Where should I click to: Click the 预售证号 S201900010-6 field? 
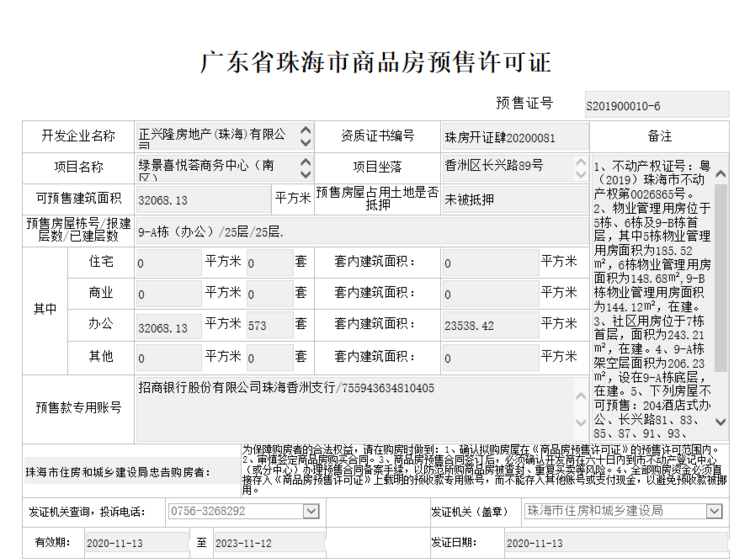(656, 105)
